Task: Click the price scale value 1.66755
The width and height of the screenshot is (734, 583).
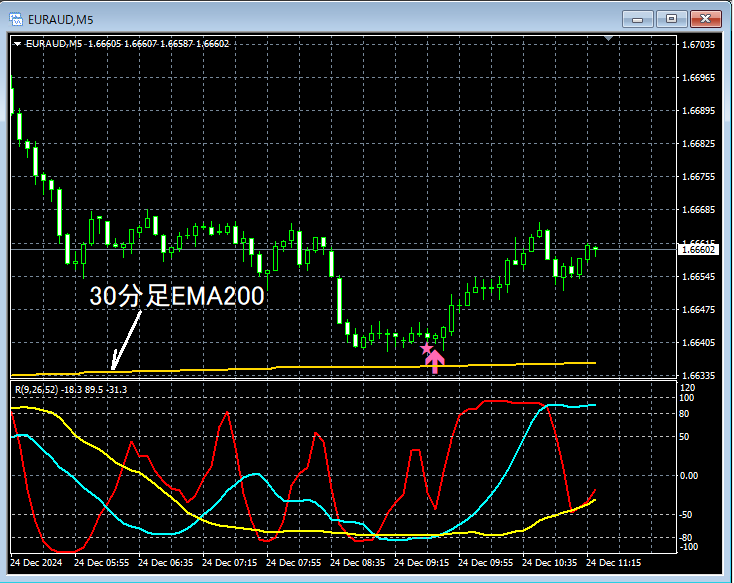Action: 698,177
